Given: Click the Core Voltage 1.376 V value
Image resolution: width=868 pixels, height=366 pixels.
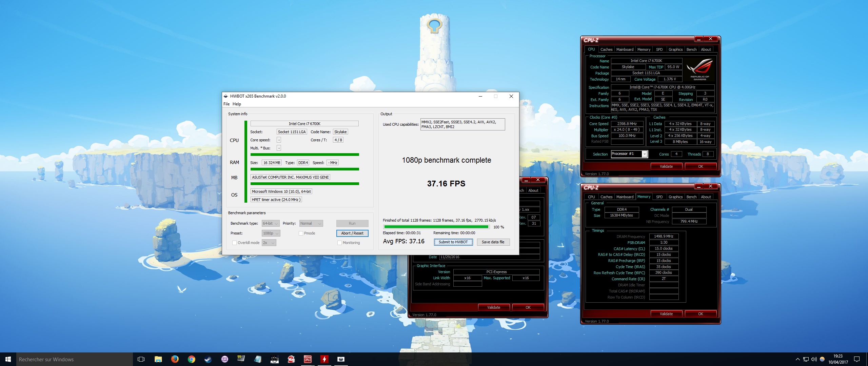Looking at the screenshot, I should tap(670, 79).
